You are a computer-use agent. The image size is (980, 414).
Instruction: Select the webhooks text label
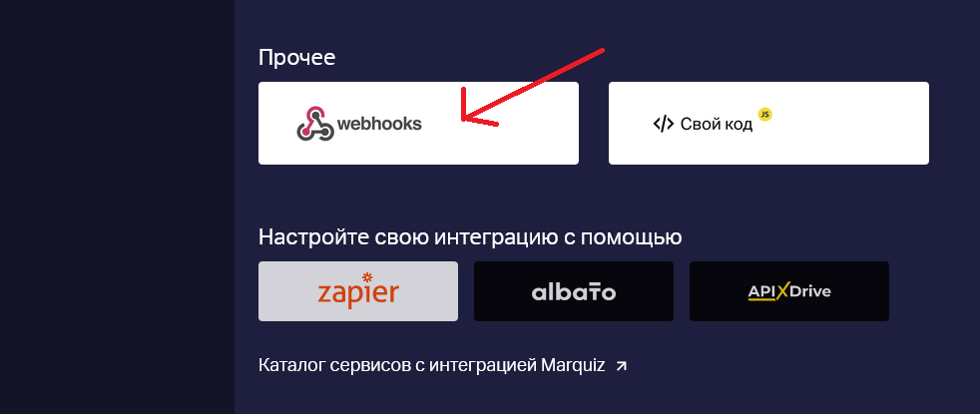coord(379,124)
